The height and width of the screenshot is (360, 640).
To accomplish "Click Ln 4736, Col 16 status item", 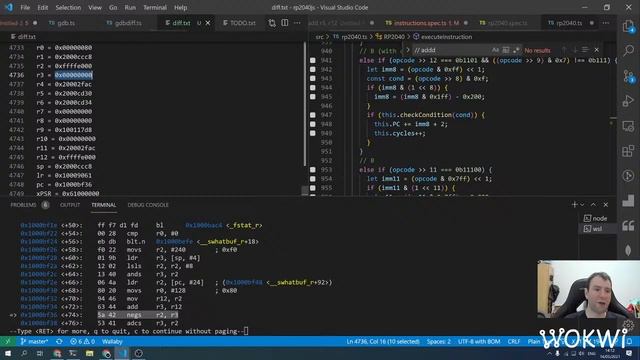I will coord(383,342).
